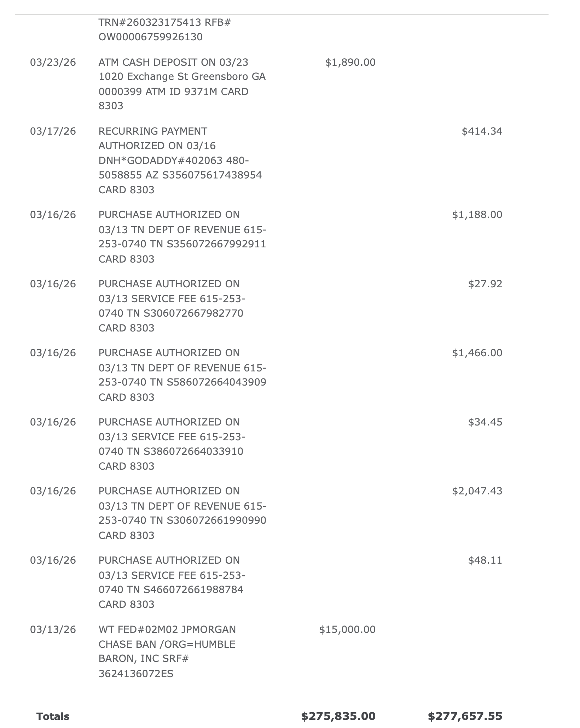Click the $1,890.00 deposit amount
Image resolution: width=580 pixels, height=728 pixels.
[350, 63]
